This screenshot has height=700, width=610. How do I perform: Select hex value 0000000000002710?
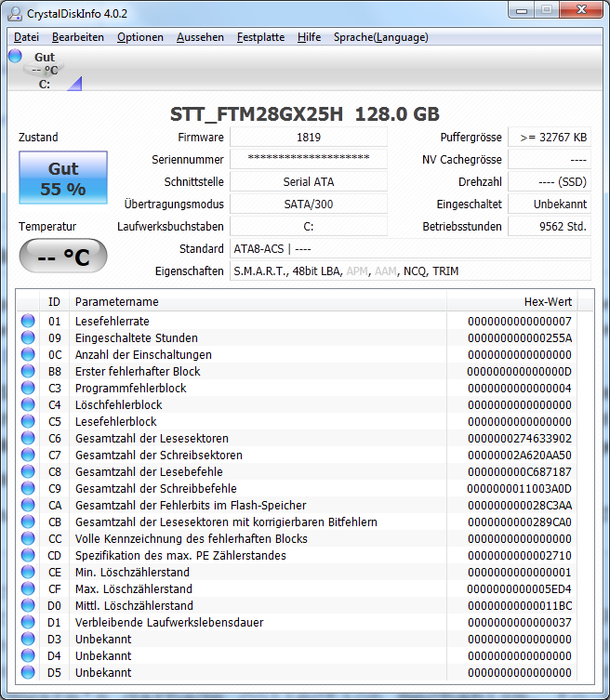point(520,555)
